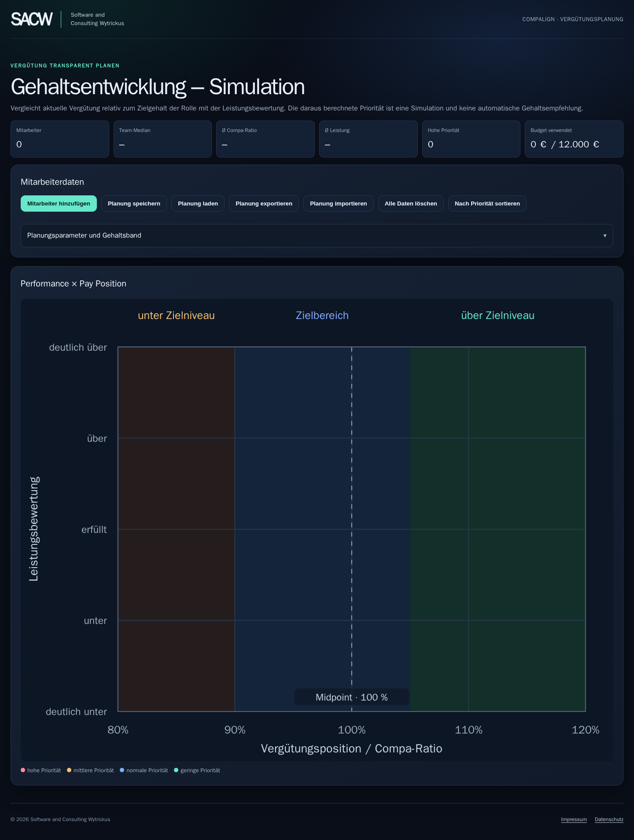Click the blue normale Priorität legend dot

coord(122,770)
